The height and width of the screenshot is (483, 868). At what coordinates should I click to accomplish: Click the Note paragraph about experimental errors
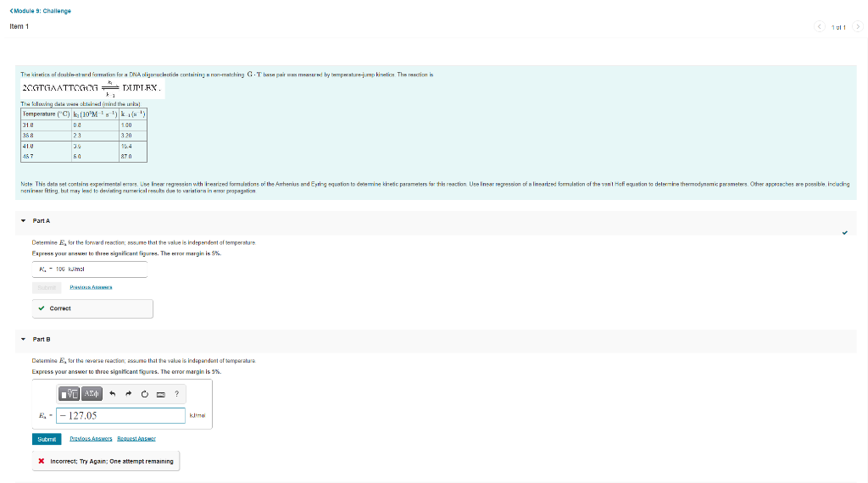coord(435,187)
